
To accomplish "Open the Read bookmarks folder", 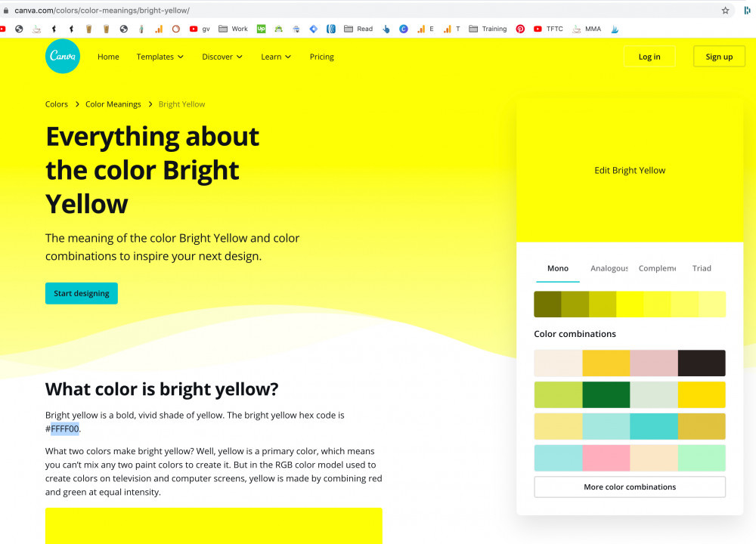I will tap(358, 29).
